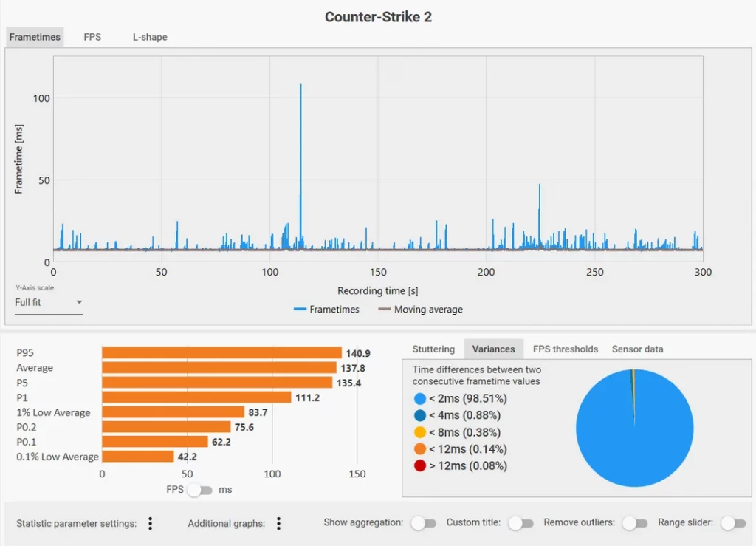Click the '> 12ms (0.08%)' legend text
The image size is (756, 546).
click(467, 466)
